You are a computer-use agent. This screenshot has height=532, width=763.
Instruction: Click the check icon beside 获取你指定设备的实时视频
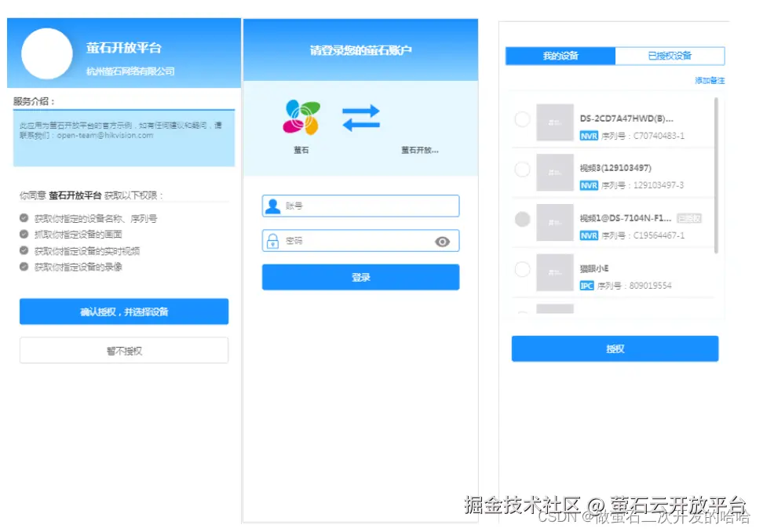(x=24, y=250)
